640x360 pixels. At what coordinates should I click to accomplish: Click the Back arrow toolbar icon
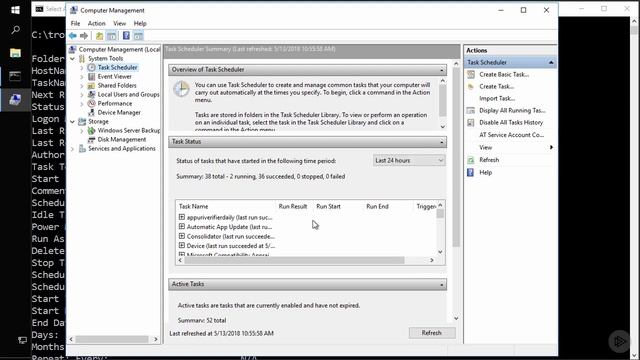point(73,36)
